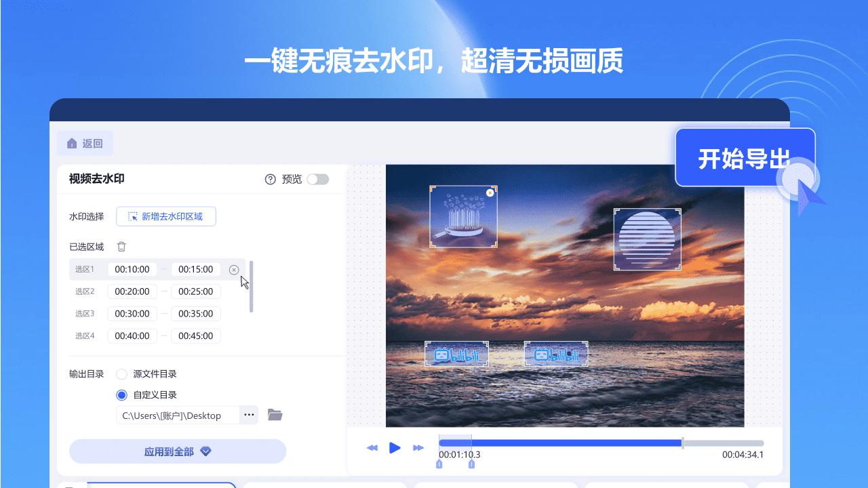Click the fast-forward icon in playback bar
This screenshot has height=488, width=868.
[x=418, y=447]
